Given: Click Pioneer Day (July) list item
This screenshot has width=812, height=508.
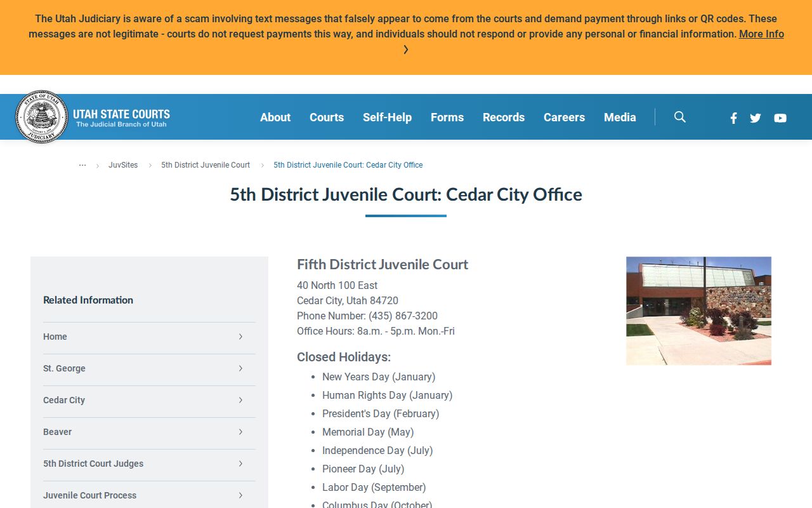Looking at the screenshot, I should [x=363, y=469].
